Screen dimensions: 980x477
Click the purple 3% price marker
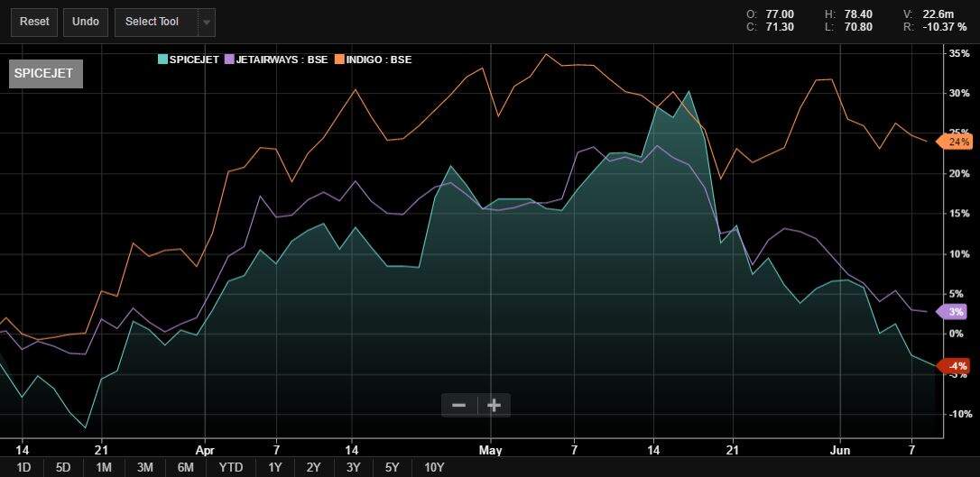[952, 312]
